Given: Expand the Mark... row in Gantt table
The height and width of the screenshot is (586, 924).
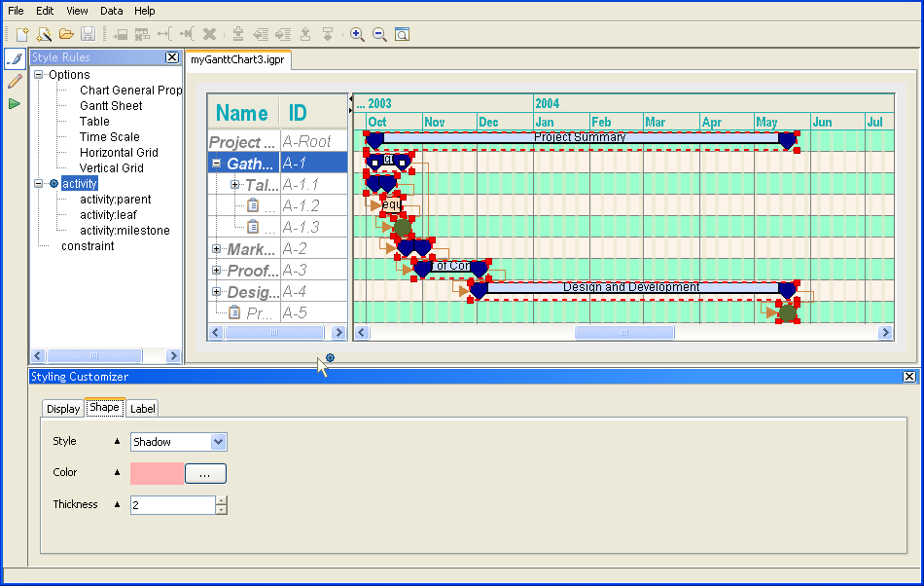Looking at the screenshot, I should [x=217, y=249].
